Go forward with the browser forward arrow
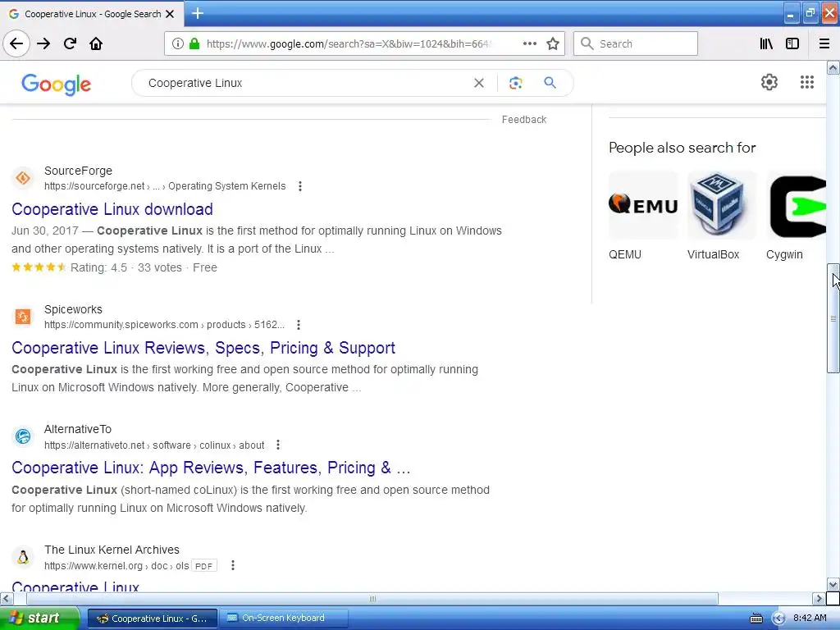 tap(43, 44)
